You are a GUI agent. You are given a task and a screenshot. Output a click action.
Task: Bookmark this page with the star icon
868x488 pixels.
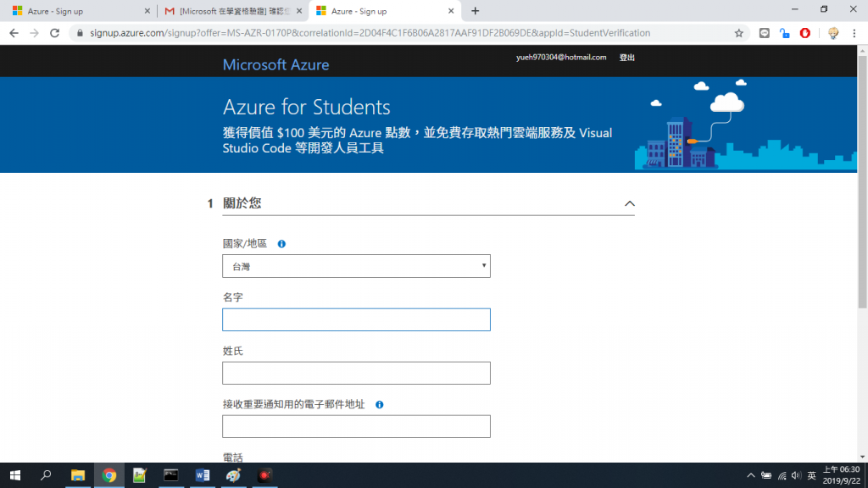point(738,33)
